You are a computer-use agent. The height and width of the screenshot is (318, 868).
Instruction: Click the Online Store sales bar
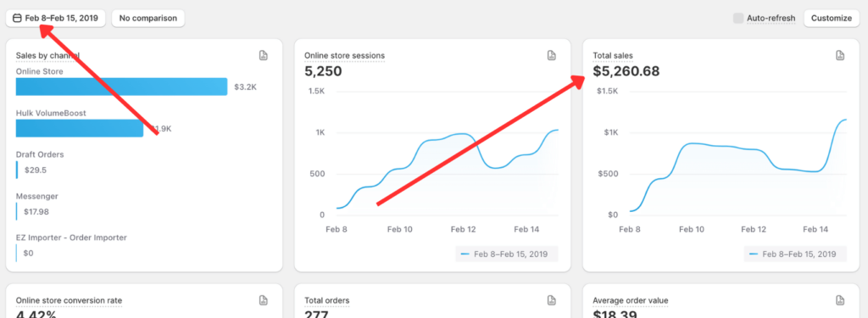(x=122, y=87)
